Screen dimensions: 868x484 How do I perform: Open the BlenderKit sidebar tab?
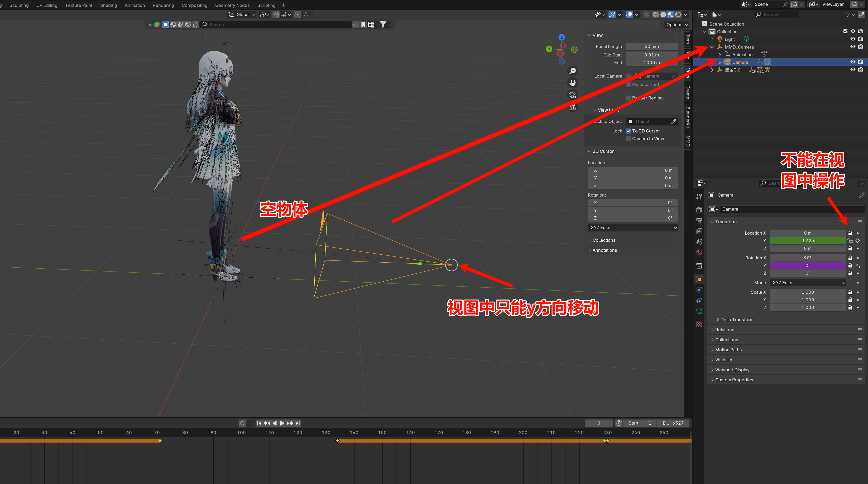pos(688,117)
